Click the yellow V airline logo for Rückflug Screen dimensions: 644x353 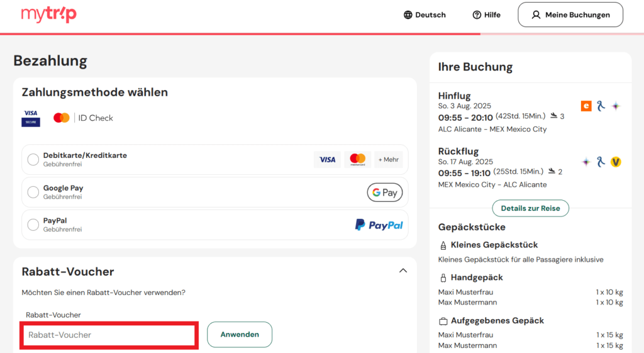(x=616, y=162)
